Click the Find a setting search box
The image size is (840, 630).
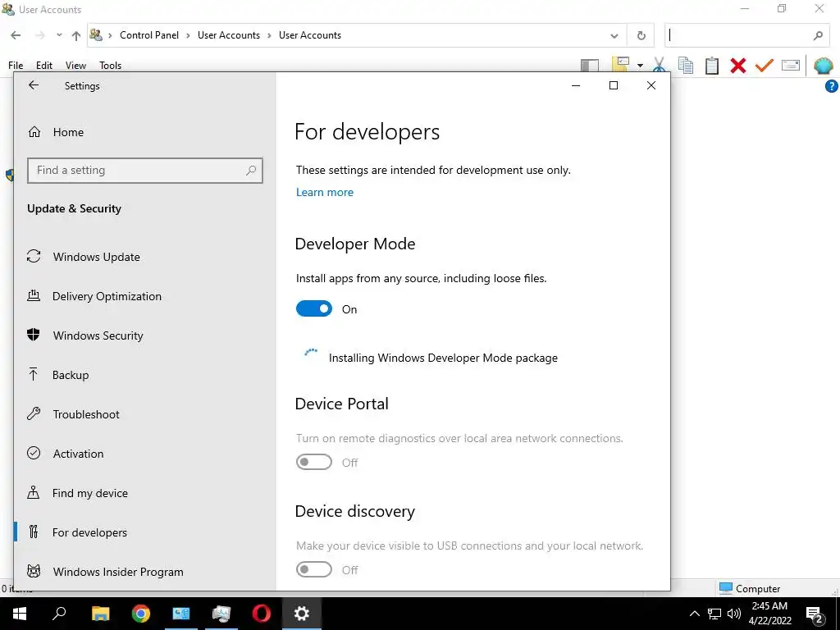144,171
